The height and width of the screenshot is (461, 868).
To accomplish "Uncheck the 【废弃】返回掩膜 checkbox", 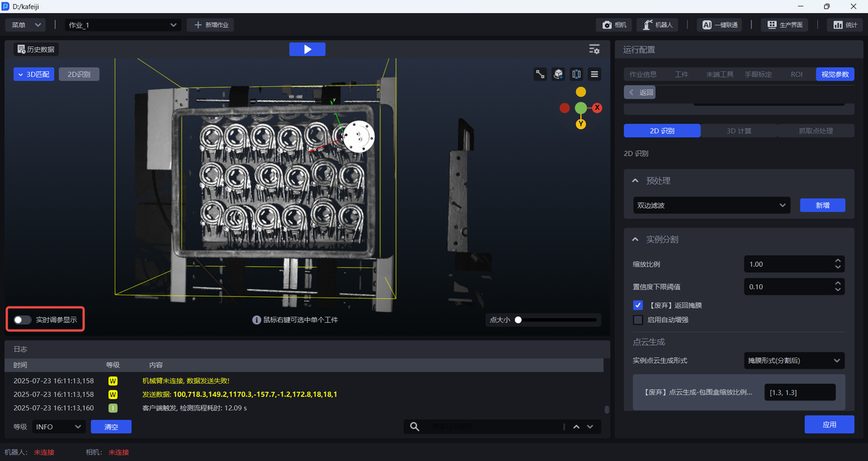I will coord(637,306).
